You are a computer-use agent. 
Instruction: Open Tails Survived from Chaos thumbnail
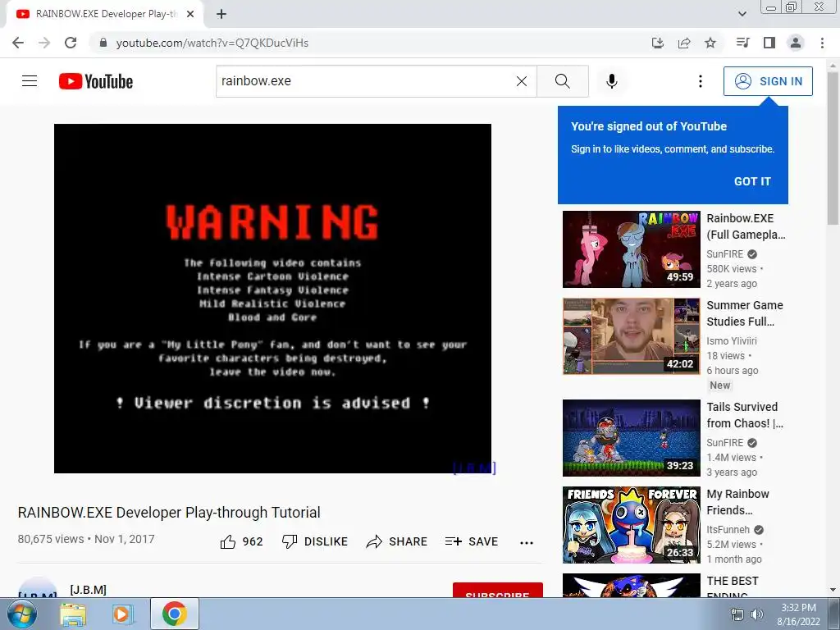pos(631,438)
